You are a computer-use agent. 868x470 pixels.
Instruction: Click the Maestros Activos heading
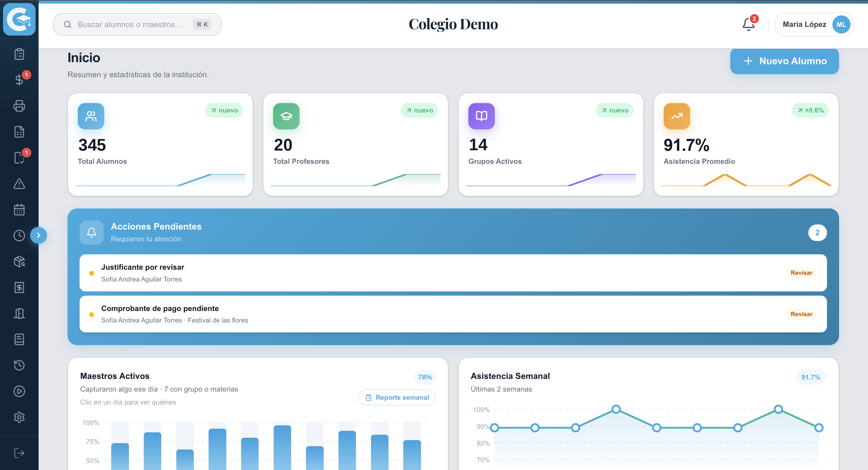[x=115, y=376]
